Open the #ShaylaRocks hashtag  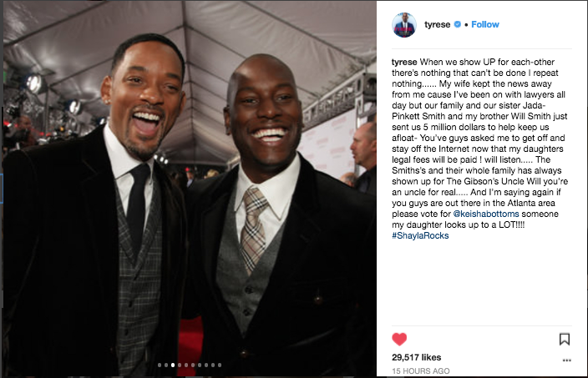coord(420,235)
